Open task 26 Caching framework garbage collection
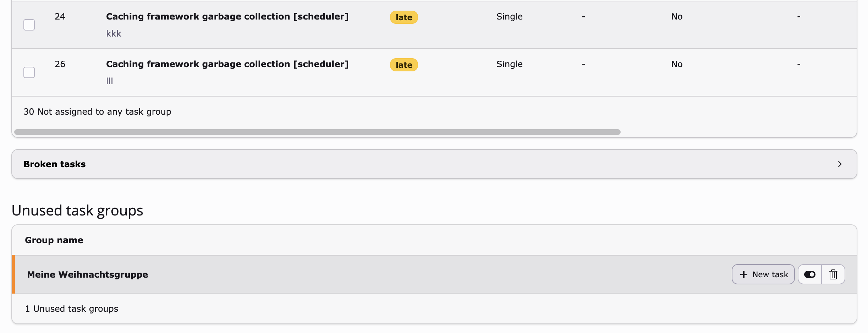 click(x=227, y=64)
